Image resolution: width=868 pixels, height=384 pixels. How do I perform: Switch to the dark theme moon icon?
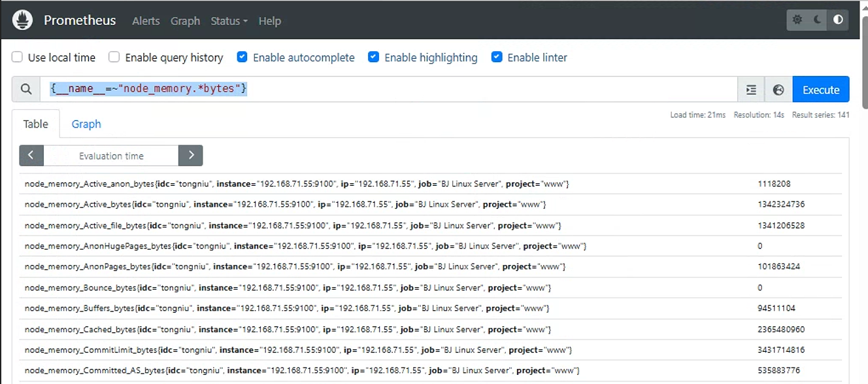pos(818,20)
